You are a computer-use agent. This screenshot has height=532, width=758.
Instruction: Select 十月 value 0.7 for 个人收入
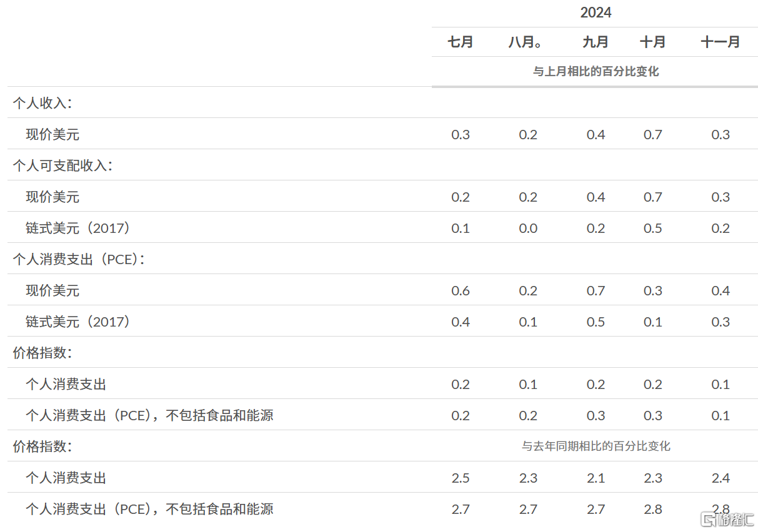pyautogui.click(x=653, y=134)
